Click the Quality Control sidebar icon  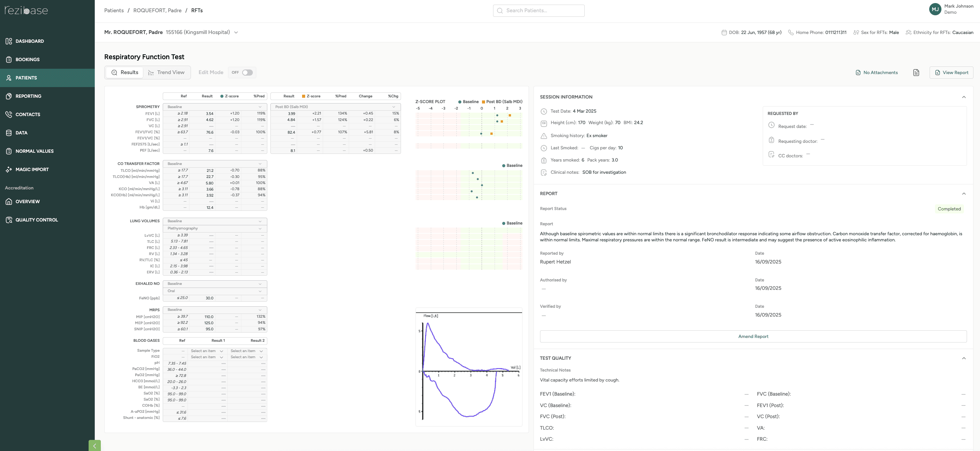(9, 220)
